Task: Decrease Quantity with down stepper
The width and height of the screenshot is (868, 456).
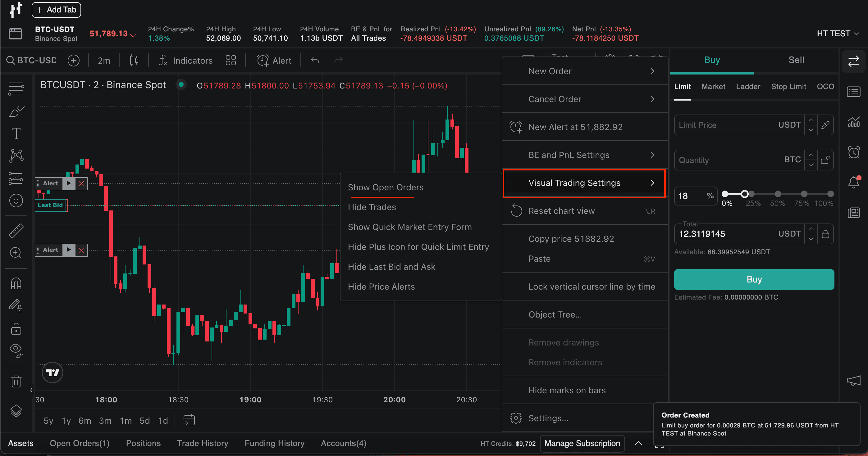Action: pyautogui.click(x=811, y=165)
